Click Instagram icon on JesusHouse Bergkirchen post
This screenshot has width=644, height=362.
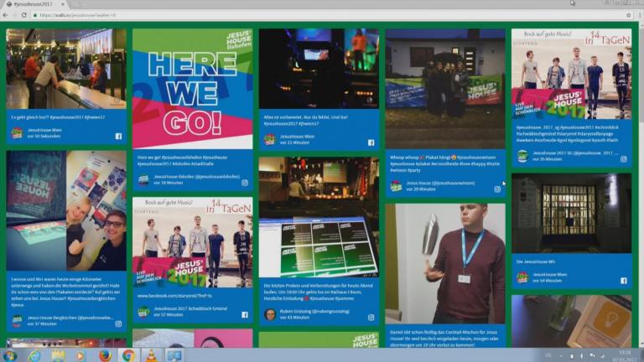118,323
